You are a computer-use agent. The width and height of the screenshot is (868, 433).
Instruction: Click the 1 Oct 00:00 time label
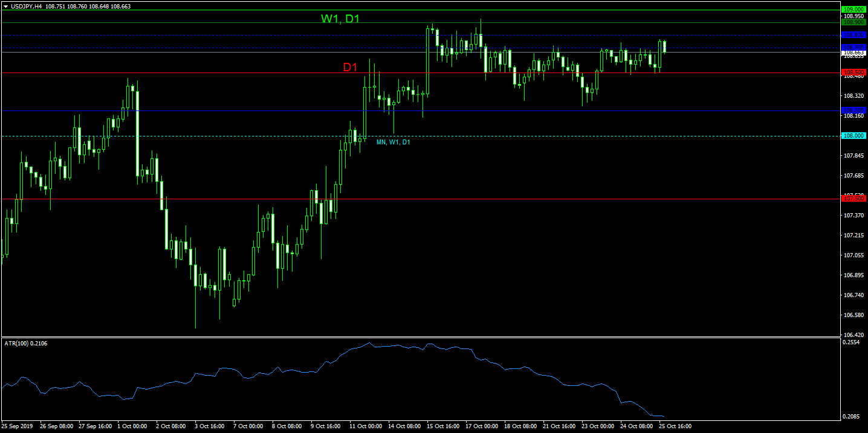[x=132, y=426]
